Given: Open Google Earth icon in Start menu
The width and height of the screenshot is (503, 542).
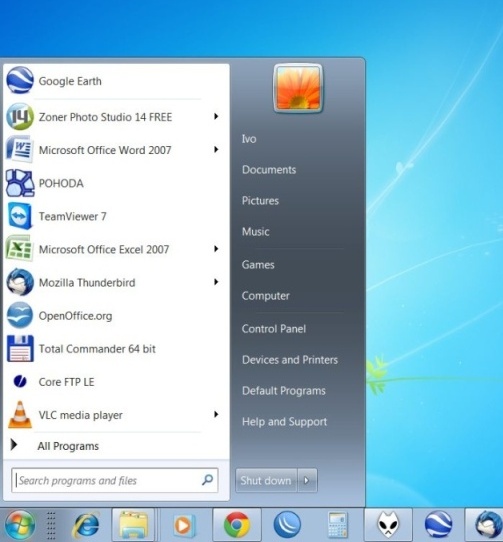Looking at the screenshot, I should [20, 81].
